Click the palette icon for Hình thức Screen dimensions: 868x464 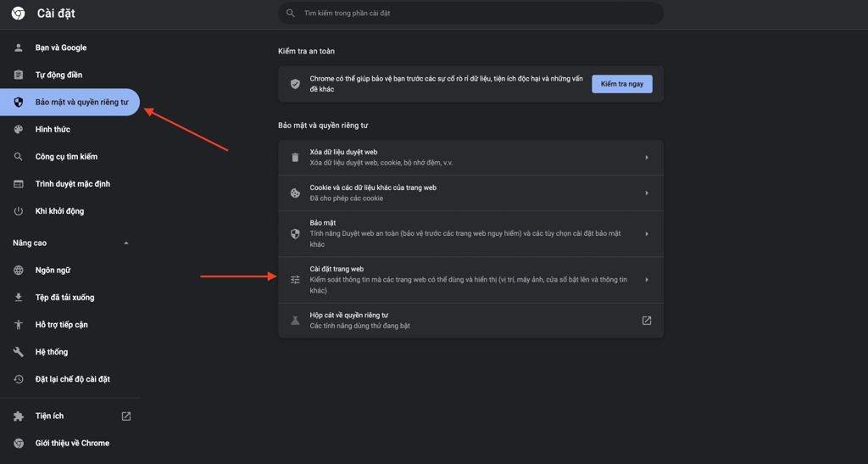pyautogui.click(x=19, y=129)
